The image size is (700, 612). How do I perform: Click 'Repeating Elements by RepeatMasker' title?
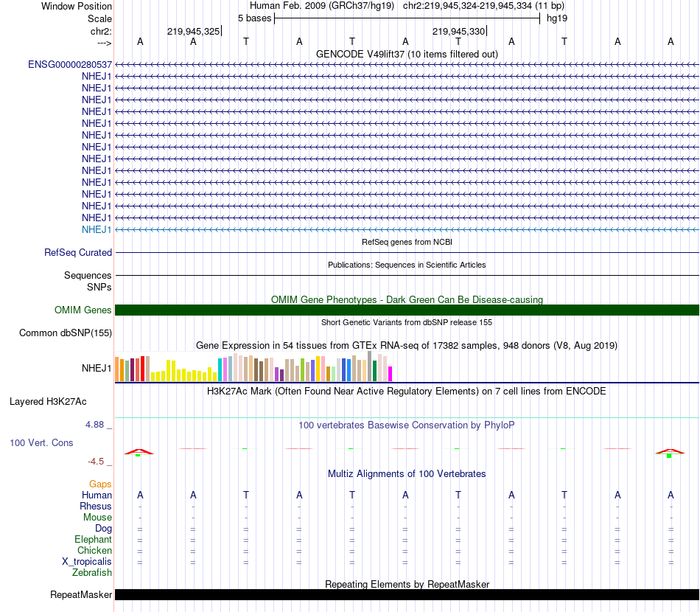(x=407, y=584)
